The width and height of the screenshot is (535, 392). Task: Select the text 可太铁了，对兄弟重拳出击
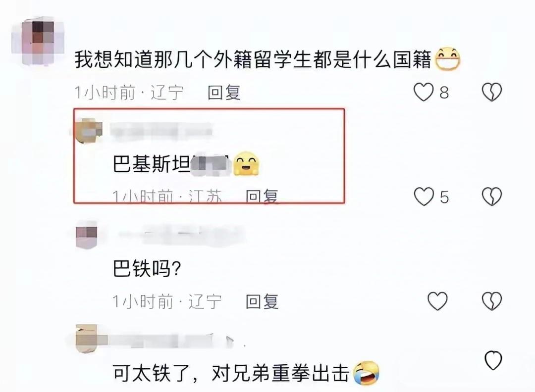(x=231, y=373)
